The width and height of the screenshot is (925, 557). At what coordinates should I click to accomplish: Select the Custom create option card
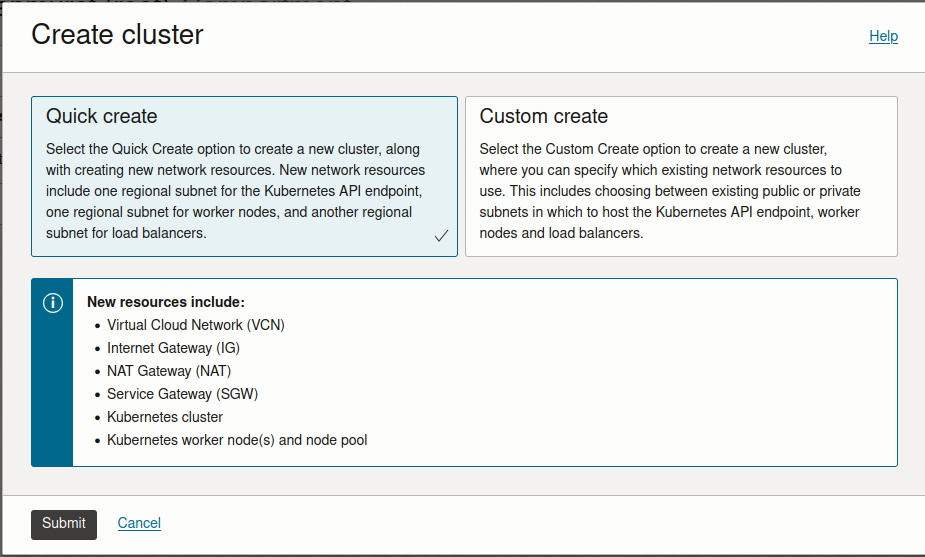681,176
